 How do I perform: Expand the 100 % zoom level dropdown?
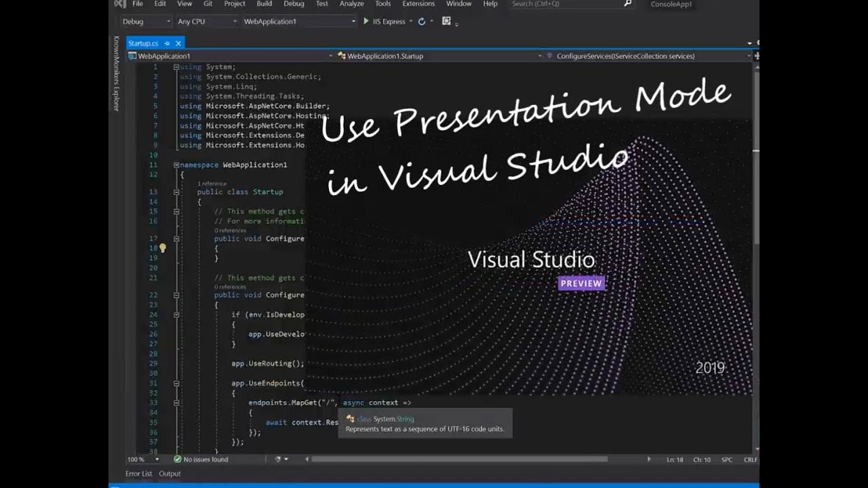tap(143, 459)
